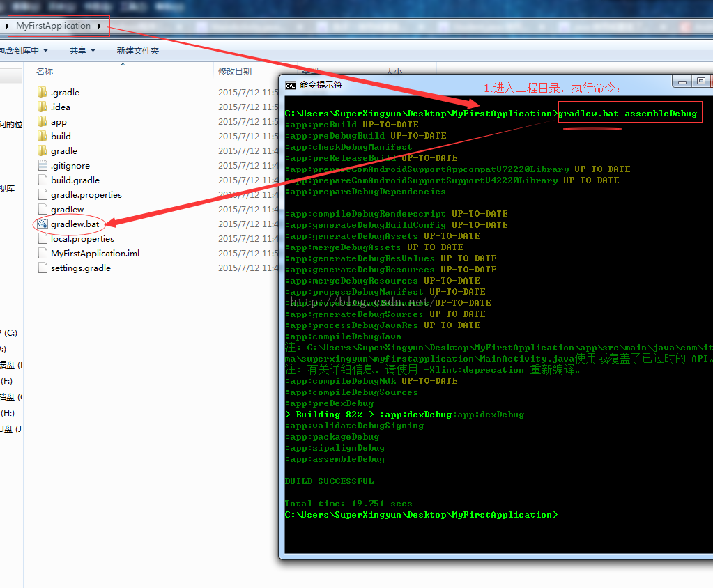The width and height of the screenshot is (713, 588).
Task: Click the .gitignore file icon
Action: (43, 165)
